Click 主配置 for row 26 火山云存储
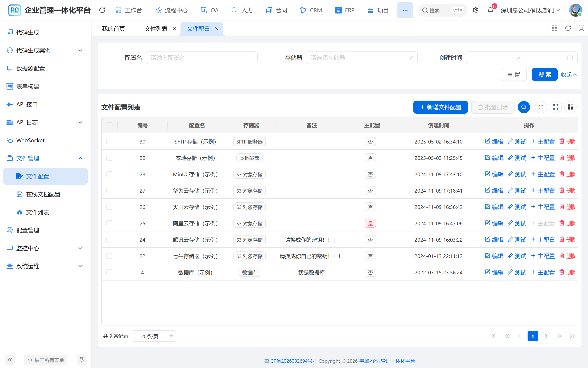The image size is (588, 368). (543, 207)
